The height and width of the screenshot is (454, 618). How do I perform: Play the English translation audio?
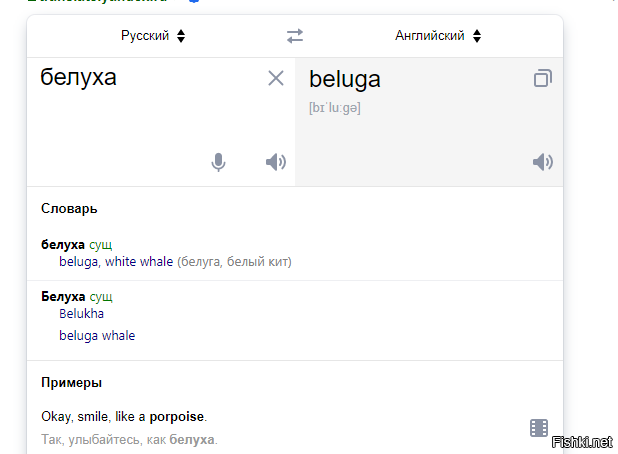tap(542, 162)
